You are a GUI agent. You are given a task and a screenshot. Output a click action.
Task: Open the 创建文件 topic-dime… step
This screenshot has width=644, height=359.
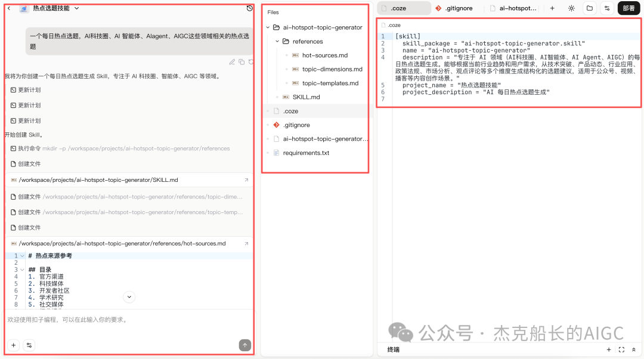click(126, 197)
